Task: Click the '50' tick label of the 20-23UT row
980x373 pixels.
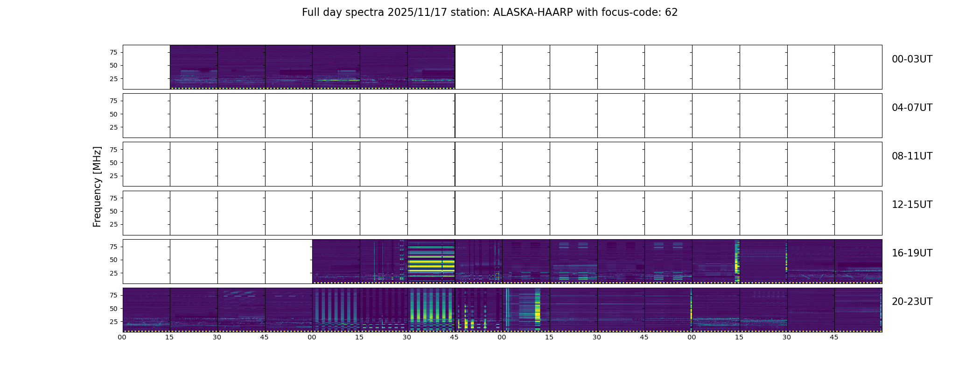Action: click(x=113, y=309)
